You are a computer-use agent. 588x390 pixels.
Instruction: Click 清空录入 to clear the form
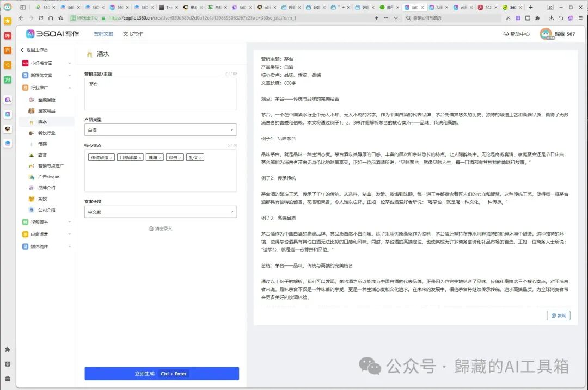coord(161,228)
